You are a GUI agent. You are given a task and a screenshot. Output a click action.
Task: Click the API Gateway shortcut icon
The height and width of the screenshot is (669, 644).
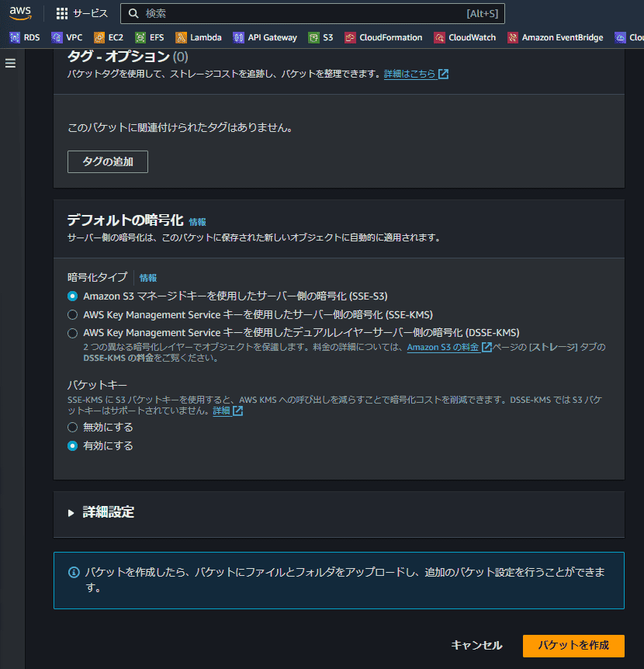tap(238, 37)
